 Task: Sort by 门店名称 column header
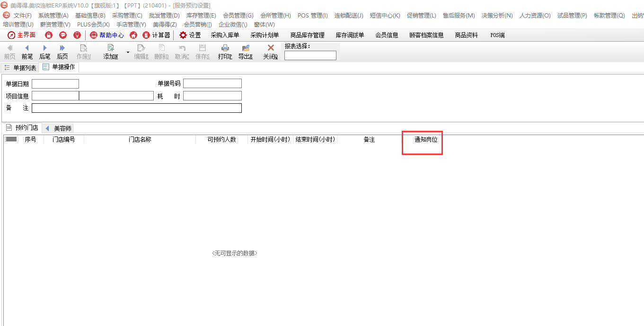coord(140,139)
